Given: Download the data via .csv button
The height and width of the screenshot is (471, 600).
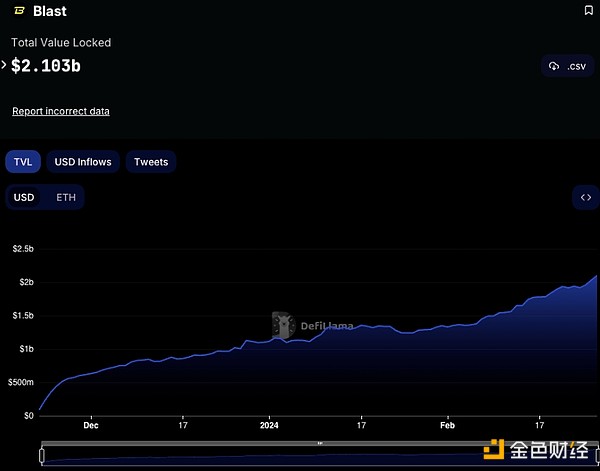Looking at the screenshot, I should click(x=566, y=66).
